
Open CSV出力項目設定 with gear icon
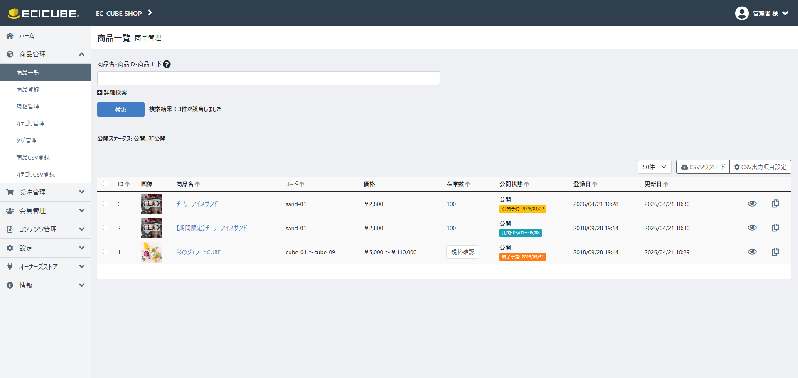tap(760, 166)
